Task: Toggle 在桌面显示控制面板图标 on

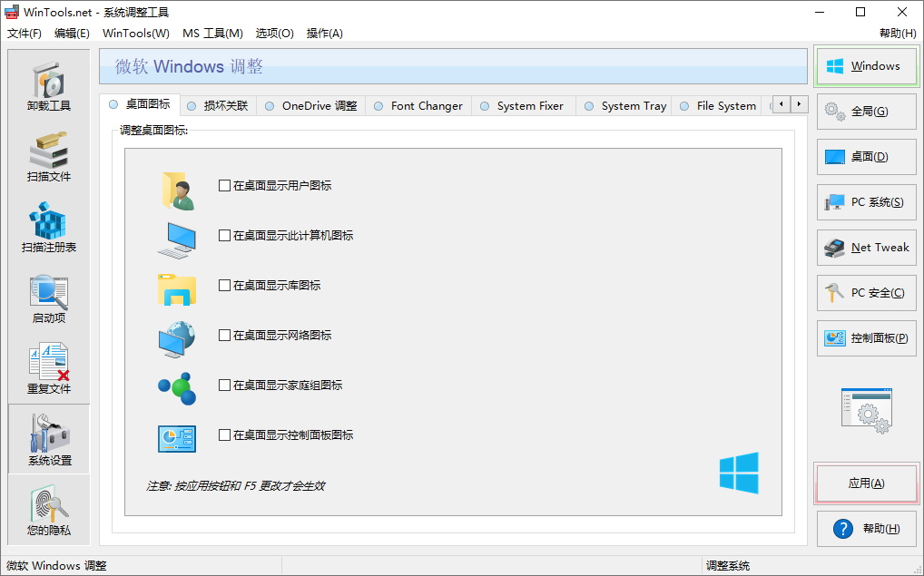Action: tap(222, 434)
